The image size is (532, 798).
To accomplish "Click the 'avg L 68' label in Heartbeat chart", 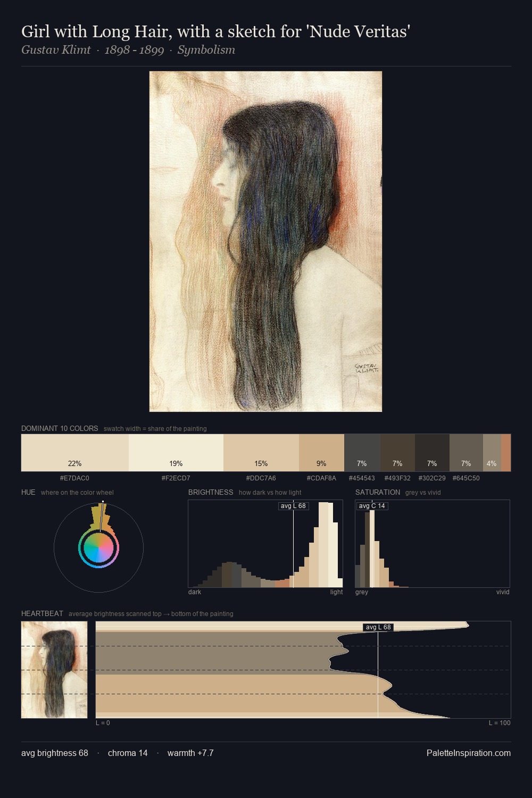I will pos(378,627).
